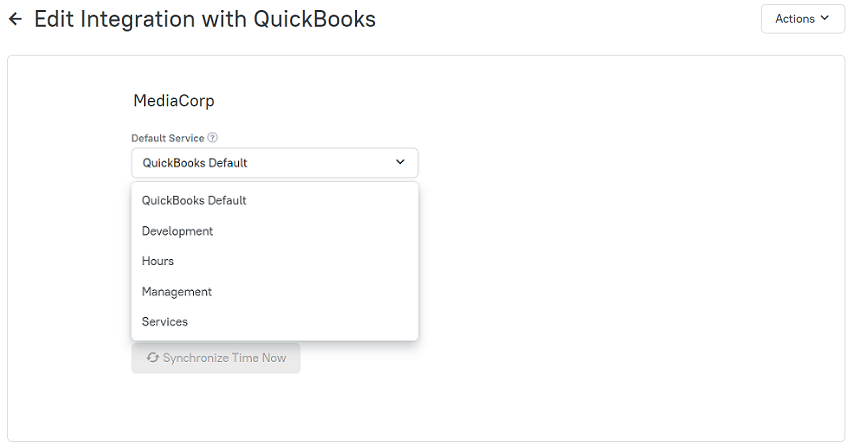Choose Services in the dropdown list
This screenshot has height=448, width=850.
274,322
